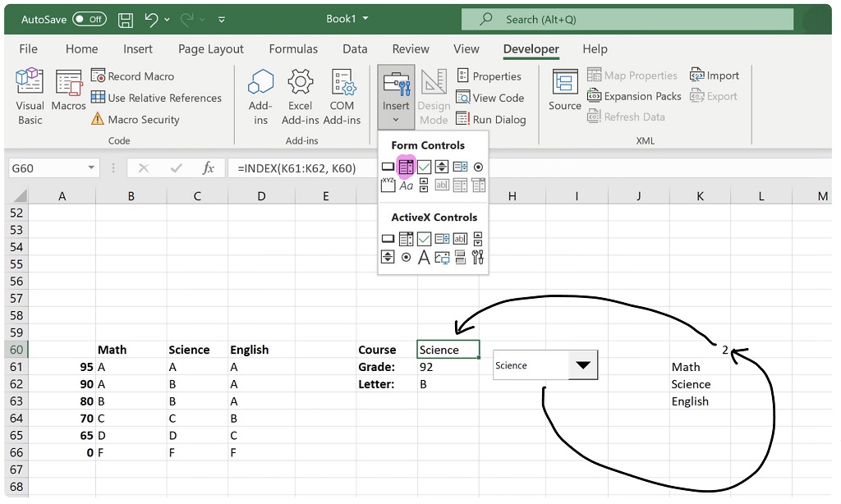Open the Page Layout tab

[211, 49]
